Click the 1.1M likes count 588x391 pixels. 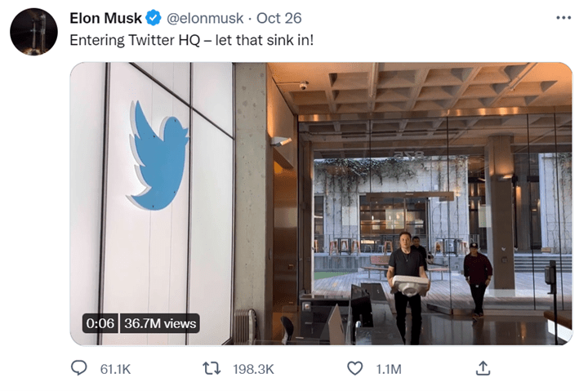[389, 370]
